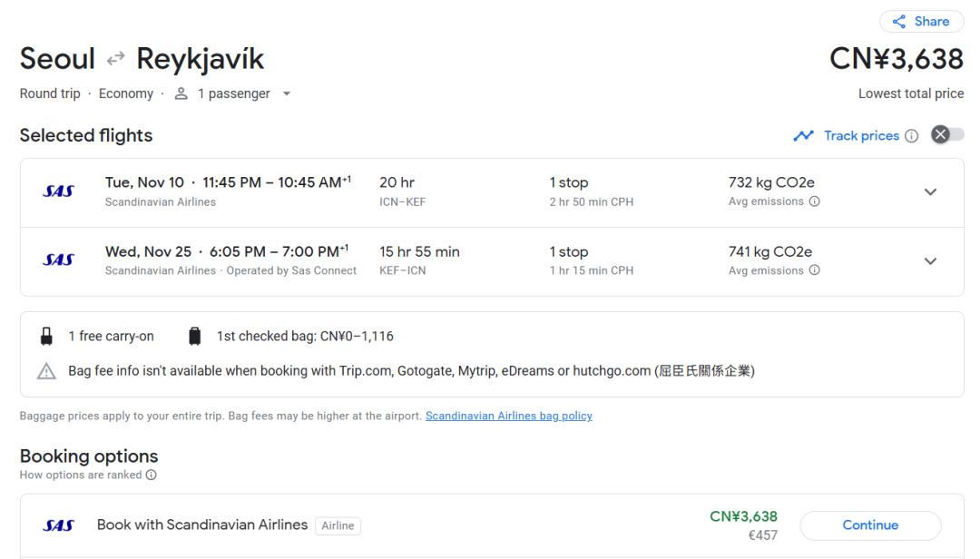Screen dimensions: 980x559
Task: Open info icon next to 741 kg emissions
Action: tap(814, 270)
